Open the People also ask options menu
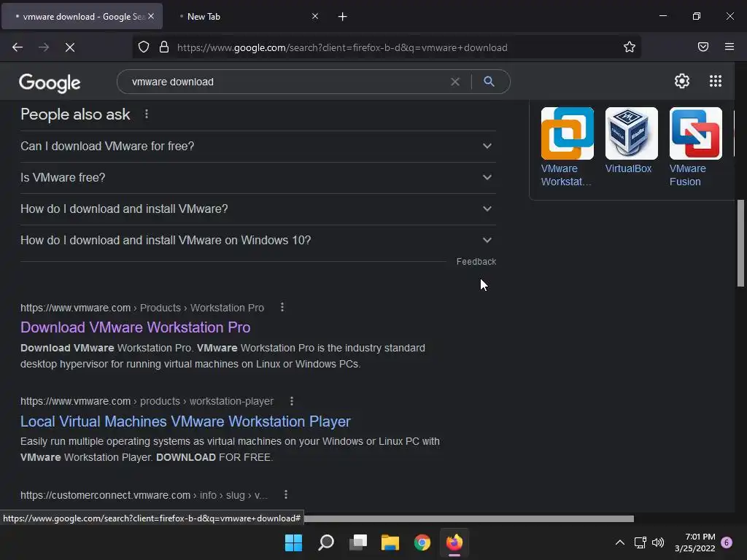 tap(147, 114)
